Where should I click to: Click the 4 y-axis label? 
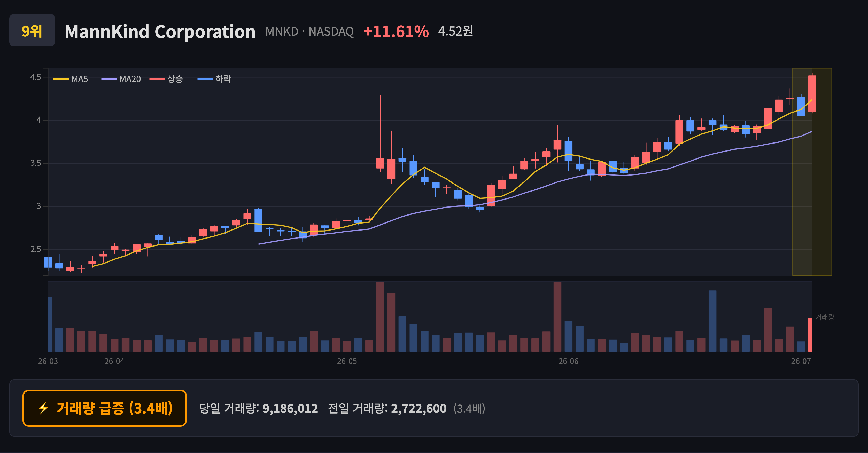[x=39, y=120]
